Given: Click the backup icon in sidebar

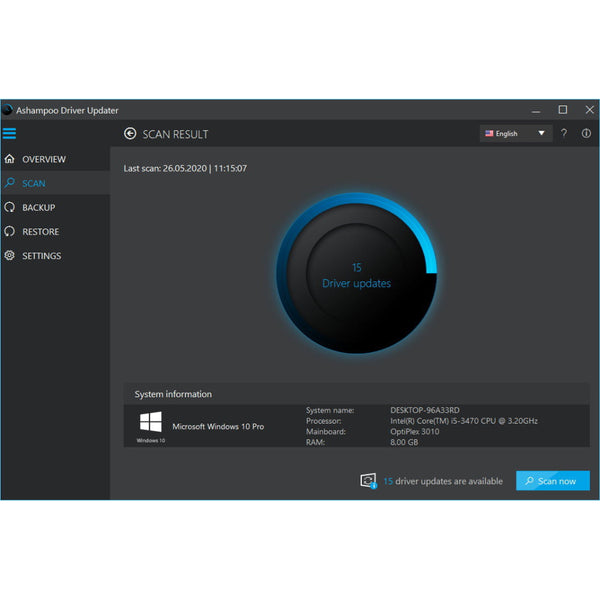Looking at the screenshot, I should 10,207.
